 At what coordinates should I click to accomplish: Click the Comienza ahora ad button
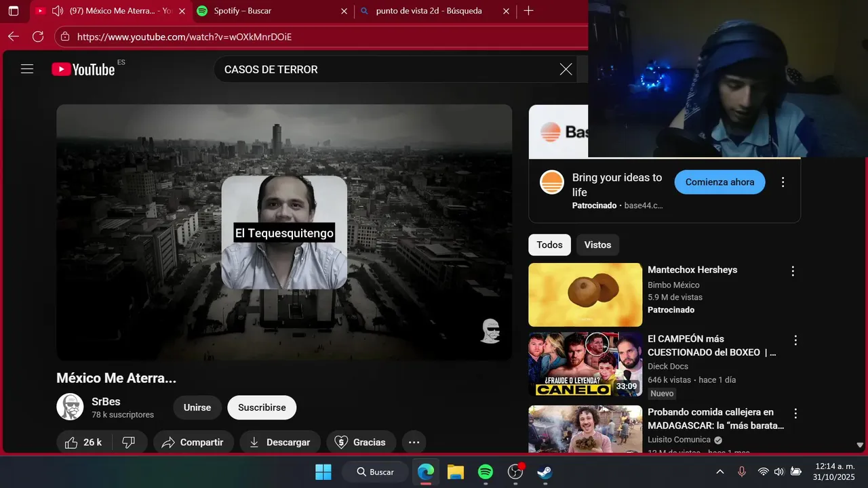719,182
